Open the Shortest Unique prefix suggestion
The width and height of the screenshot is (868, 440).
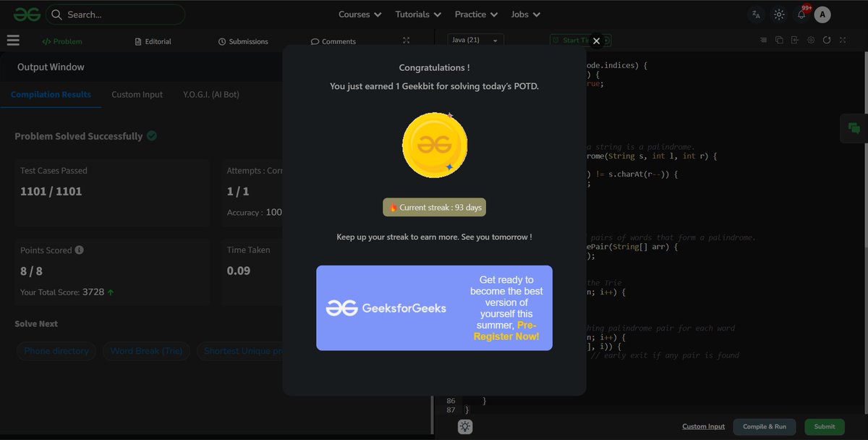(239, 351)
